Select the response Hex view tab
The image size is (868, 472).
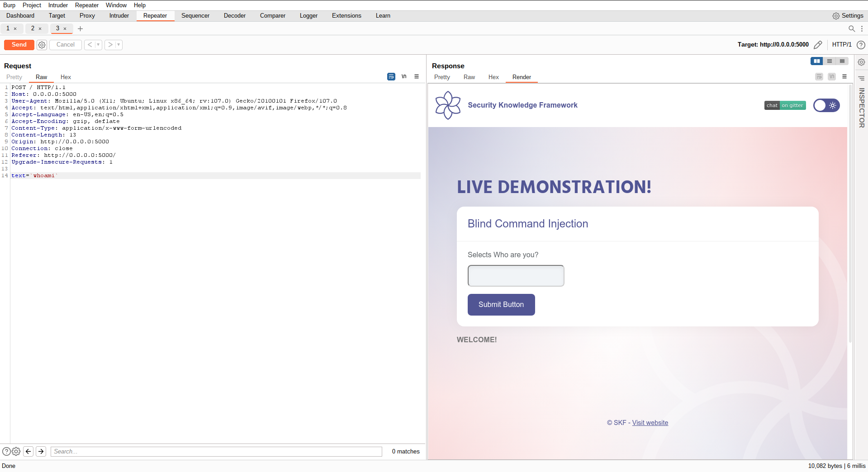(x=493, y=77)
